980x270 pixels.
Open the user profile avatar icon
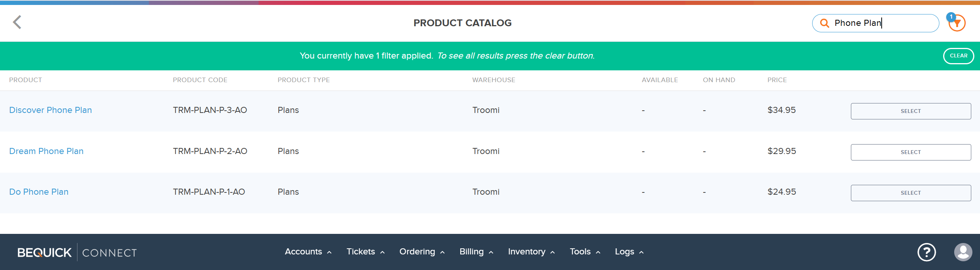(963, 252)
